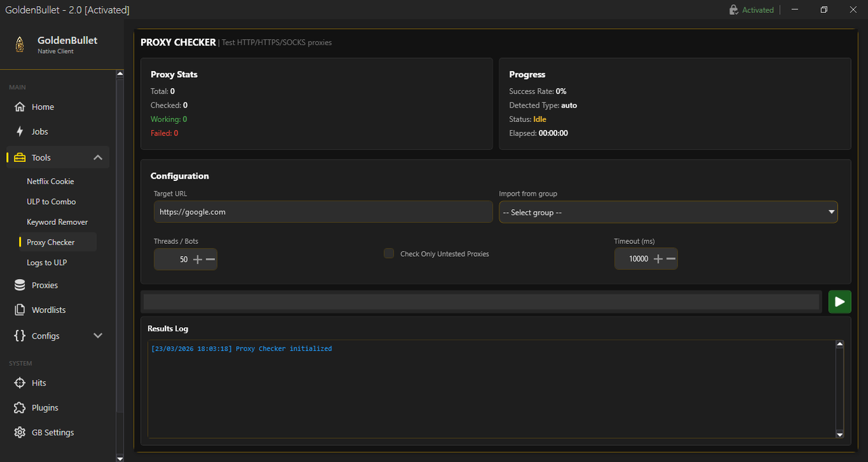Collapse the Tools section chevron
Viewport: 868px width, 462px height.
pos(98,157)
